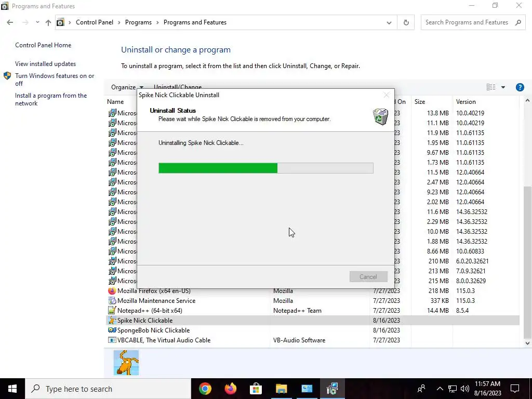This screenshot has height=399, width=532.
Task: Click the Up one level arrow
Action: pos(48,22)
